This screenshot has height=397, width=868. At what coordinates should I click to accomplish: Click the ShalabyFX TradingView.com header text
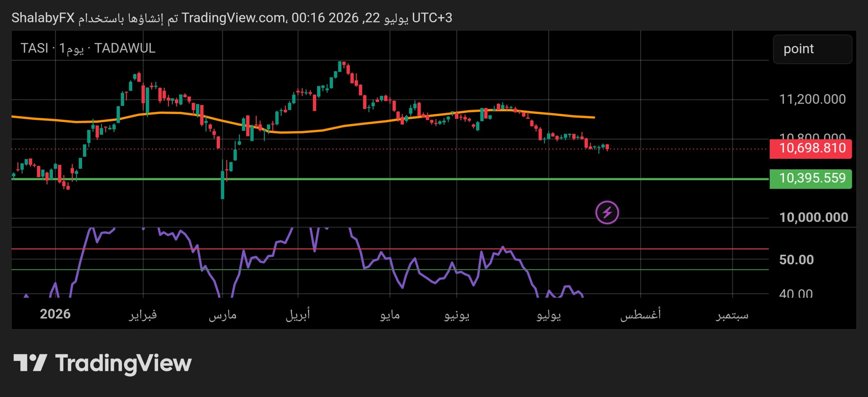232,18
